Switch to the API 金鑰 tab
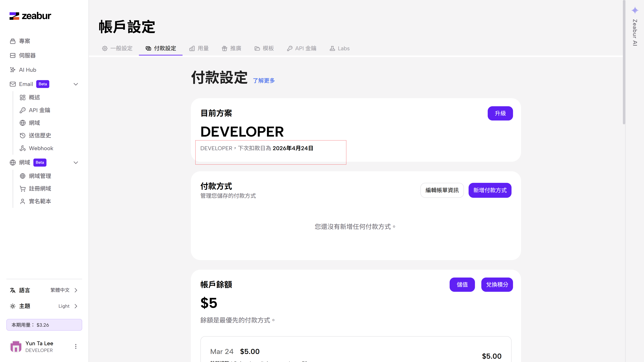 point(302,48)
